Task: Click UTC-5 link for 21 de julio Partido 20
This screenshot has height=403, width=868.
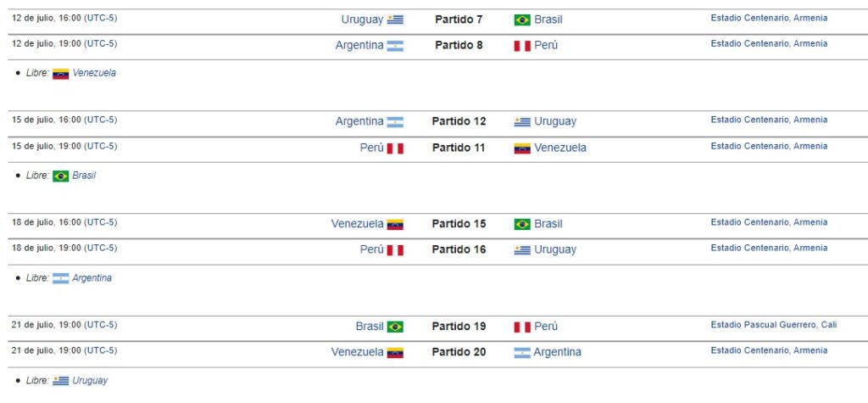Action: tap(101, 350)
